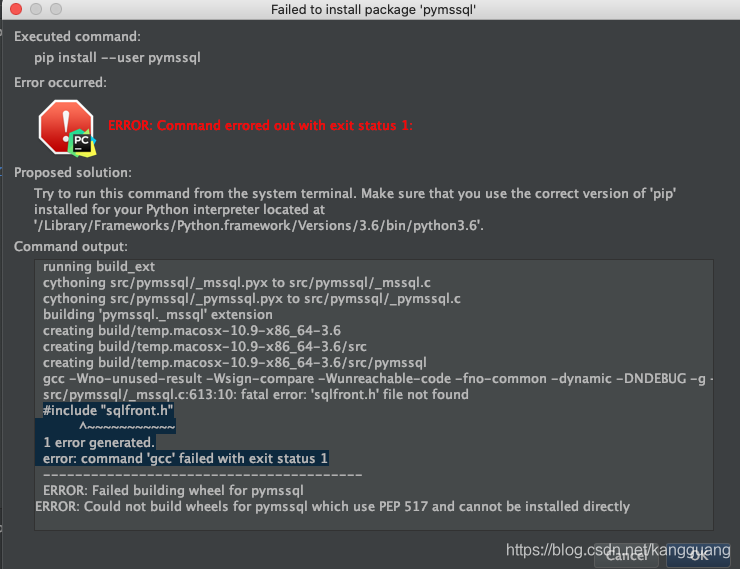The image size is (740, 569).
Task: Click the gcc -Wno-unused-result command line
Action: [x=378, y=378]
